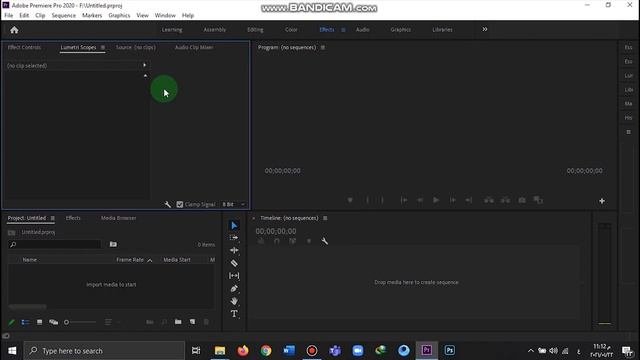Open the 8 Bit depth dropdown
The width and height of the screenshot is (640, 360).
pyautogui.click(x=233, y=204)
